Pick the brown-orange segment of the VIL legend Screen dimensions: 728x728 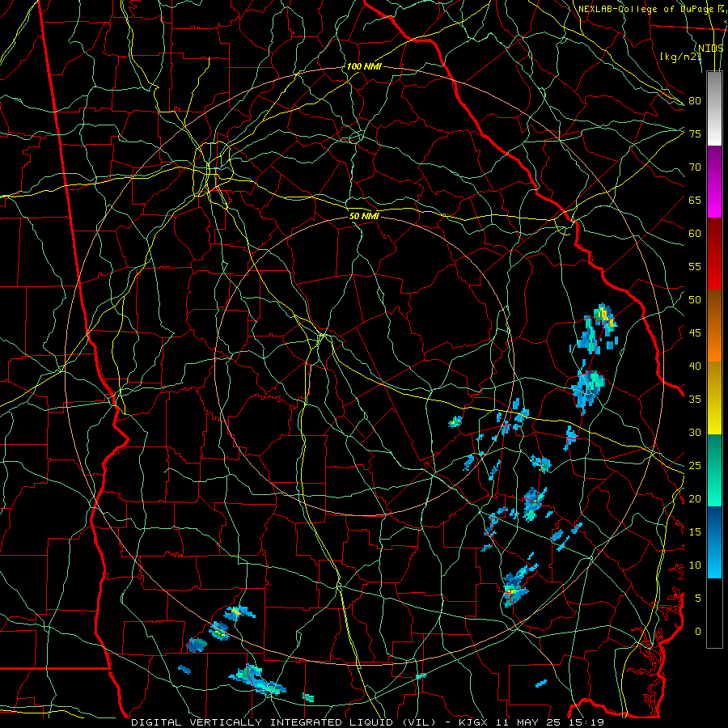(714, 326)
